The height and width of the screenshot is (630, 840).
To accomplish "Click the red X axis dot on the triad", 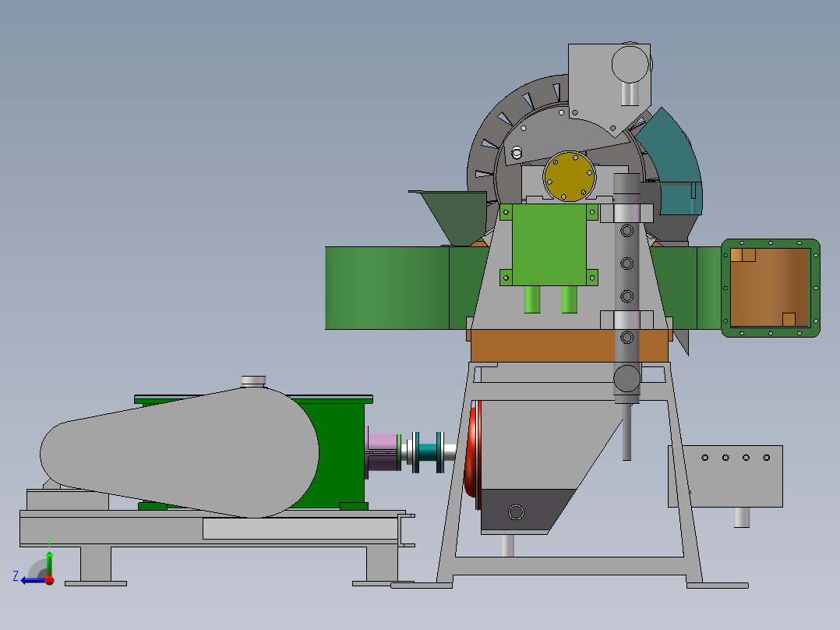I will (x=50, y=580).
